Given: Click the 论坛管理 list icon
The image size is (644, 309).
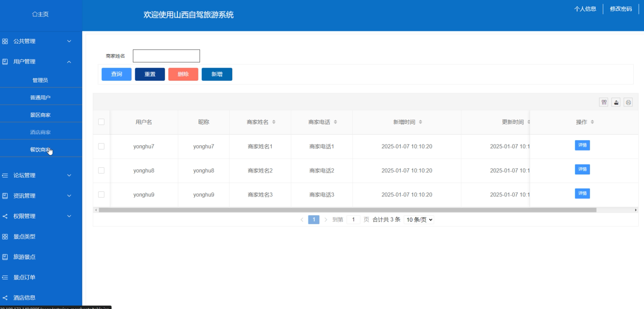Looking at the screenshot, I should click(x=5, y=175).
